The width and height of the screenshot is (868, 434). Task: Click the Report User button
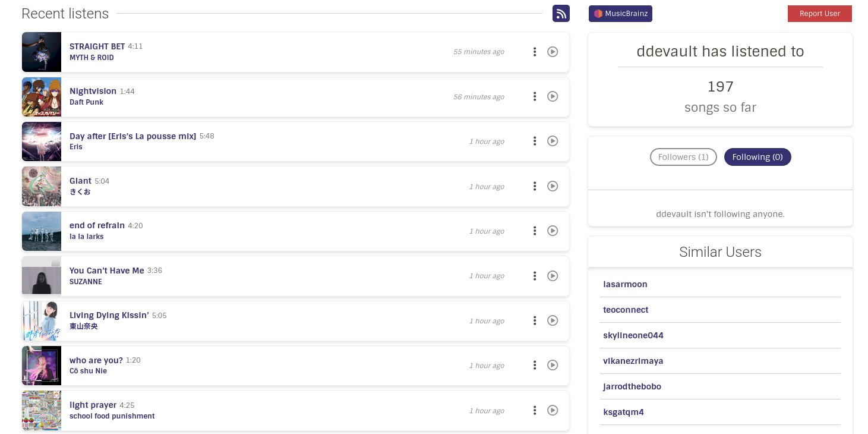(820, 14)
